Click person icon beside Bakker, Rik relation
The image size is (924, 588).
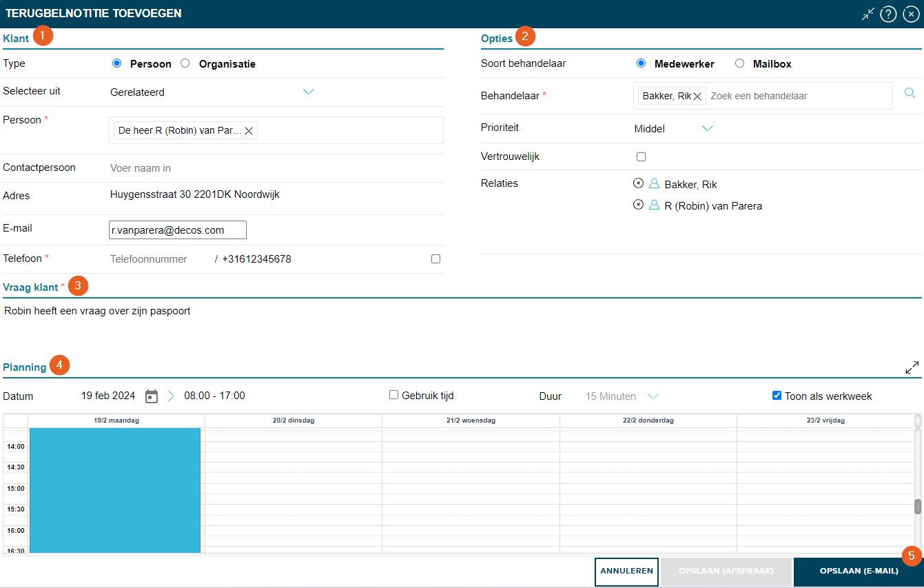point(655,183)
